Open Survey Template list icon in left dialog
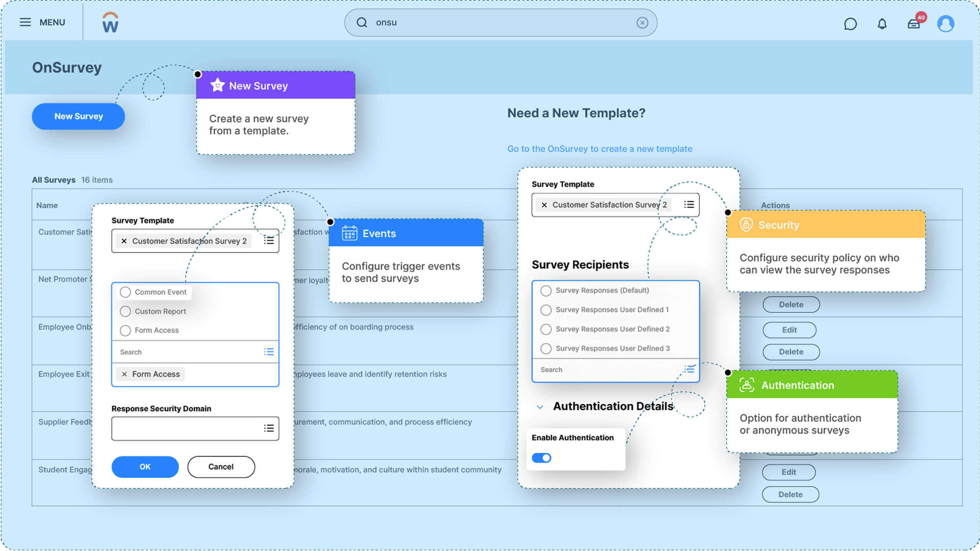 click(x=269, y=241)
